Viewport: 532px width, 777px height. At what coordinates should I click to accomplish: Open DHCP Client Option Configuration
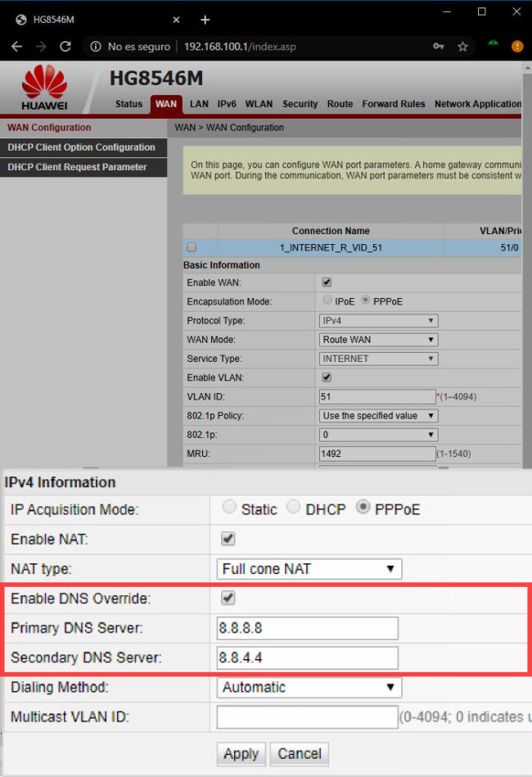point(83,147)
